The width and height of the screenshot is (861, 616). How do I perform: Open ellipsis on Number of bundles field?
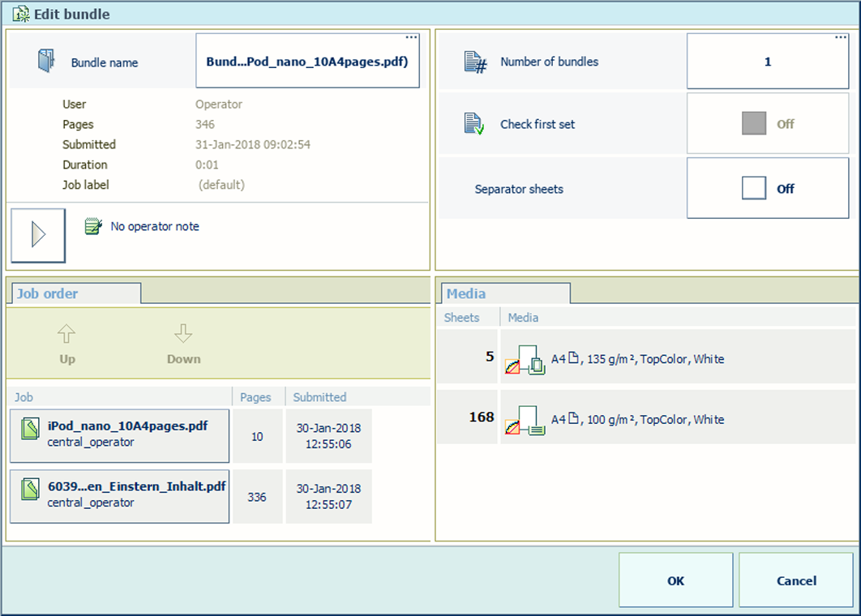point(841,38)
